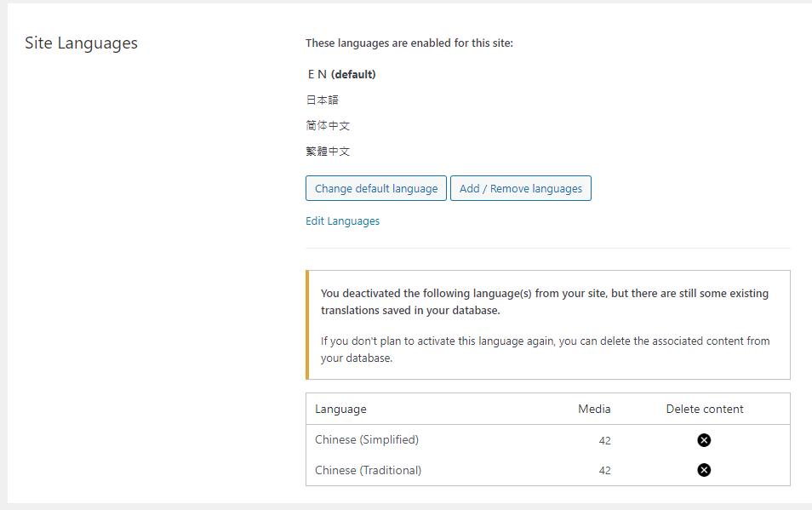Open Add / Remove languages
The height and width of the screenshot is (510, 812).
(520, 188)
